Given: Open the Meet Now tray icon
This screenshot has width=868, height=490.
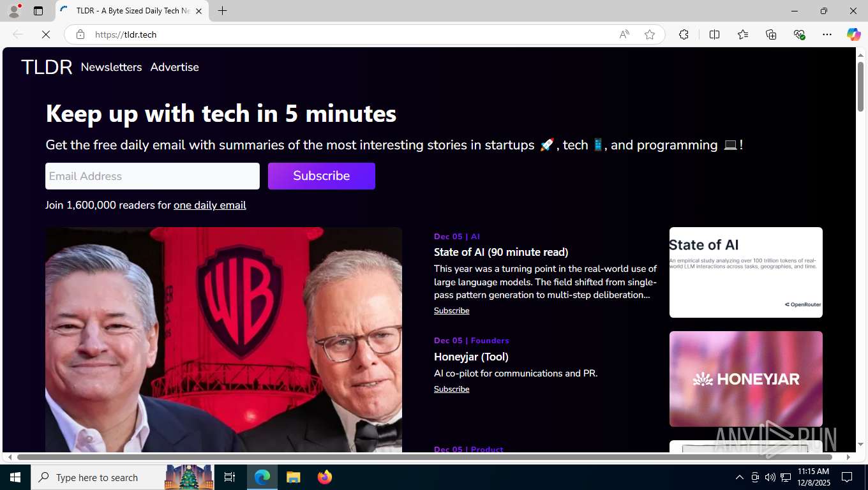Looking at the screenshot, I should 755,477.
